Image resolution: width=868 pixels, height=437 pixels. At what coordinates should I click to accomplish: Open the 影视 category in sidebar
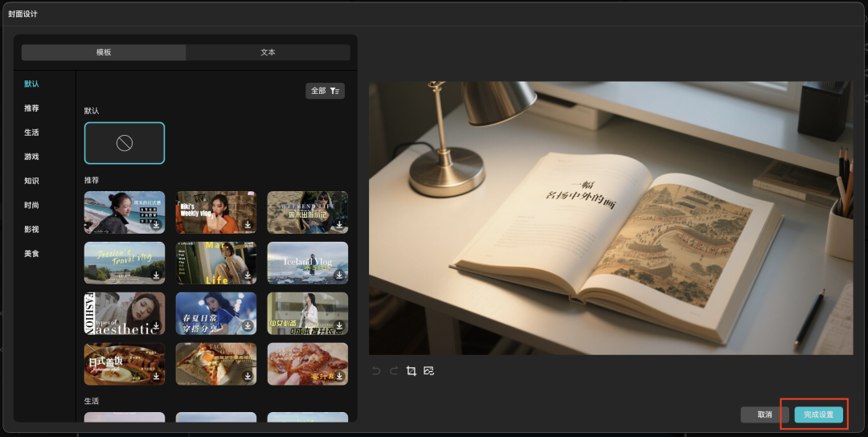pyautogui.click(x=31, y=229)
